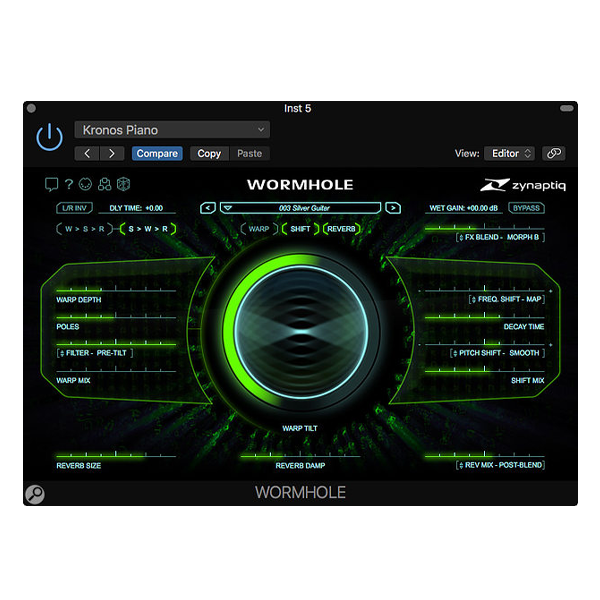Click the WET GAIN value field
The width and height of the screenshot is (600, 600).
click(463, 208)
